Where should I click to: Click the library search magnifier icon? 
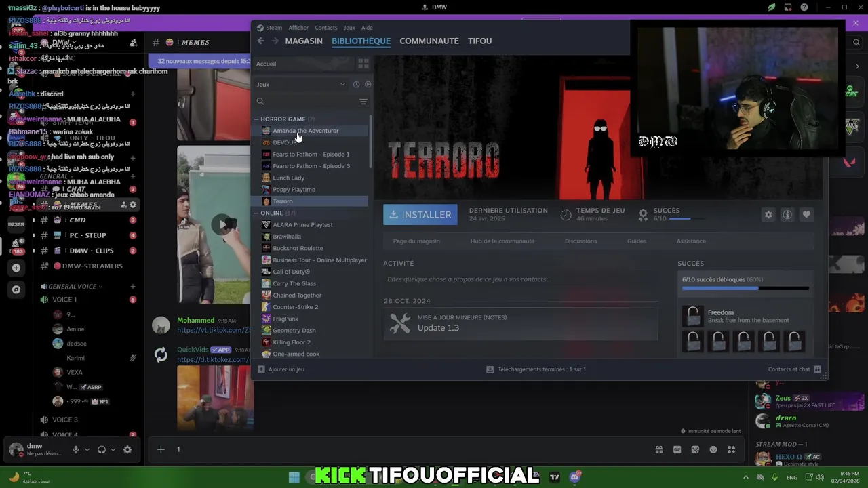260,102
